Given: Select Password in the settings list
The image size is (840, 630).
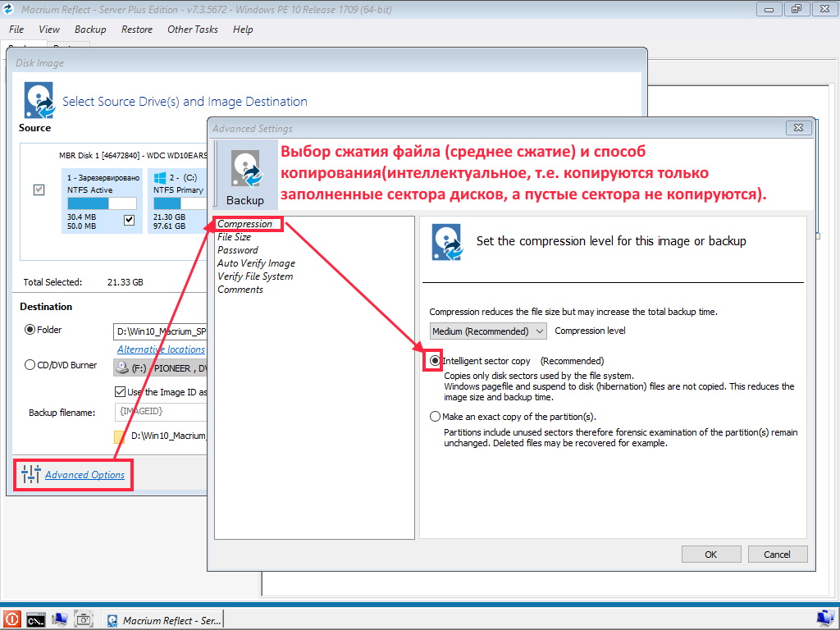Looking at the screenshot, I should 238,250.
